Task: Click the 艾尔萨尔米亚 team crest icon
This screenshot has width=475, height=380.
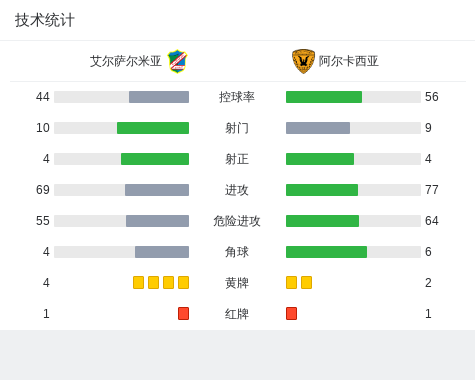Action: coord(177,61)
